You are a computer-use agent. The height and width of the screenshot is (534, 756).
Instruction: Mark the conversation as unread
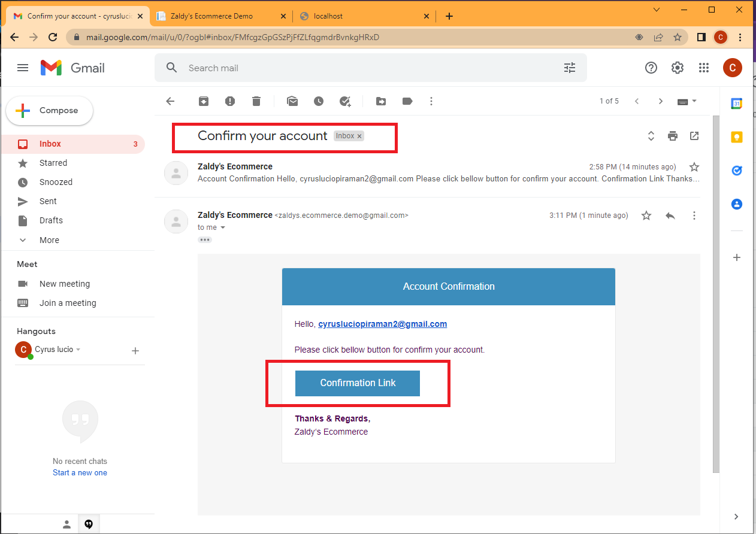(x=292, y=101)
